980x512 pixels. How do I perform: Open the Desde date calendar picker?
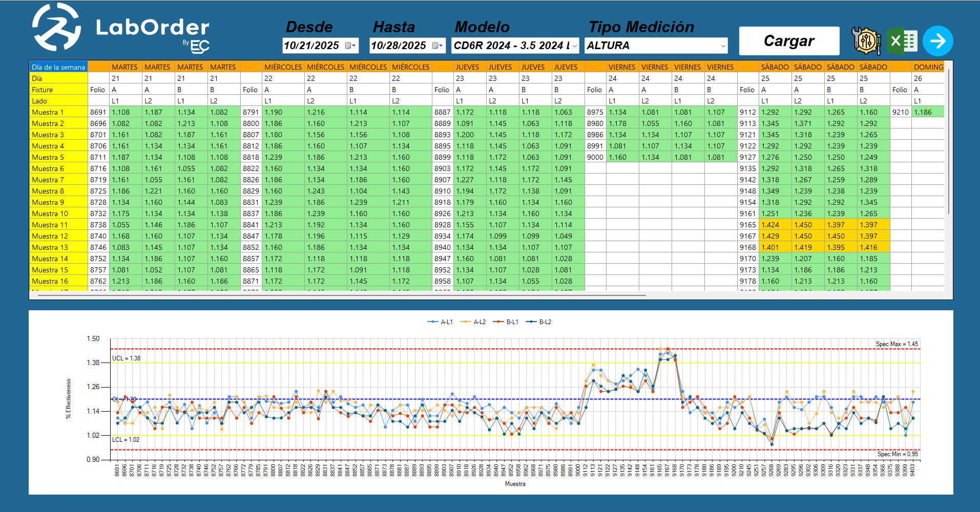coord(350,46)
